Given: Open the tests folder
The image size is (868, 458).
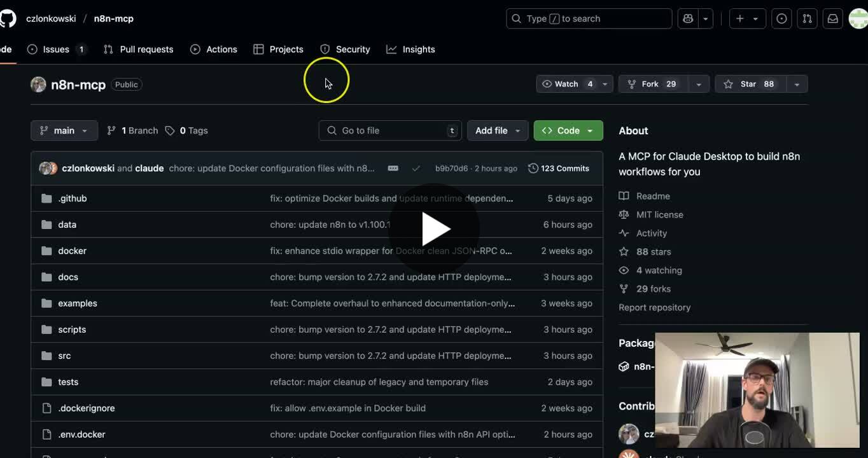Looking at the screenshot, I should pos(68,382).
